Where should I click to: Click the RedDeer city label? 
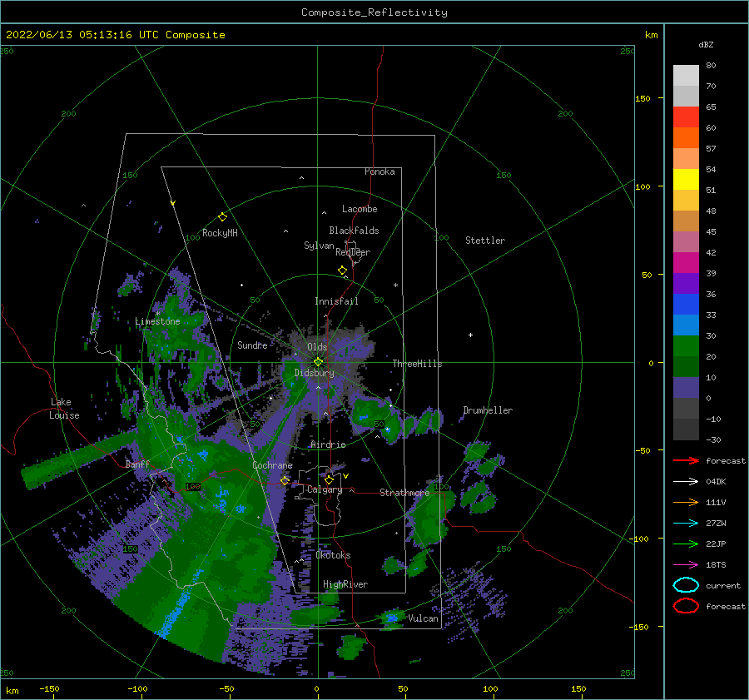point(353,252)
